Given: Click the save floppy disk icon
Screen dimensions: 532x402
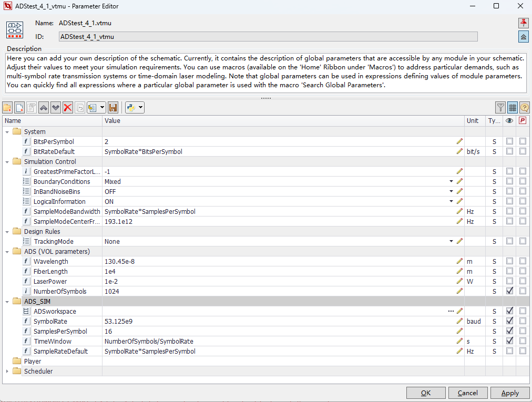Looking at the screenshot, I should click(x=113, y=108).
